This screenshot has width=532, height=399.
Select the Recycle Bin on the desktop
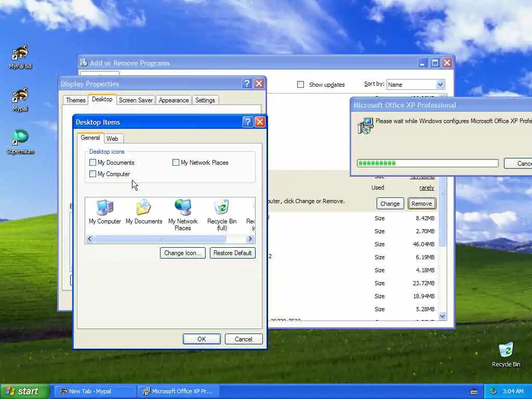coord(506,354)
